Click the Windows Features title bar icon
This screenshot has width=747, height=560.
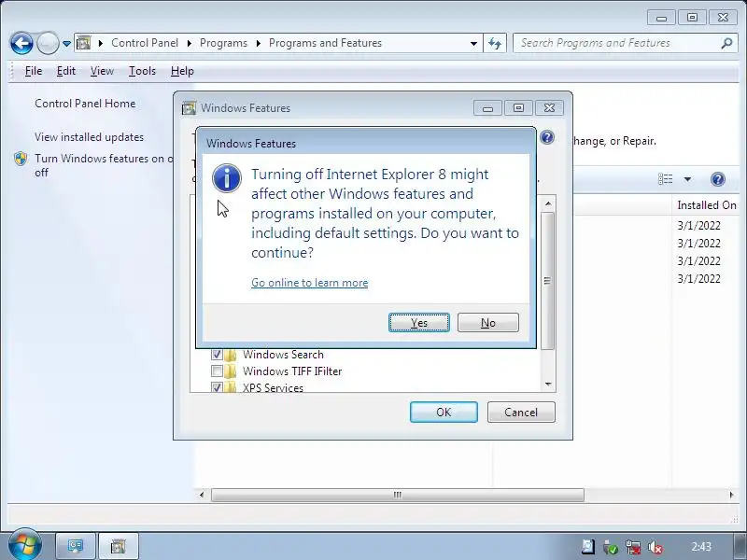click(189, 108)
